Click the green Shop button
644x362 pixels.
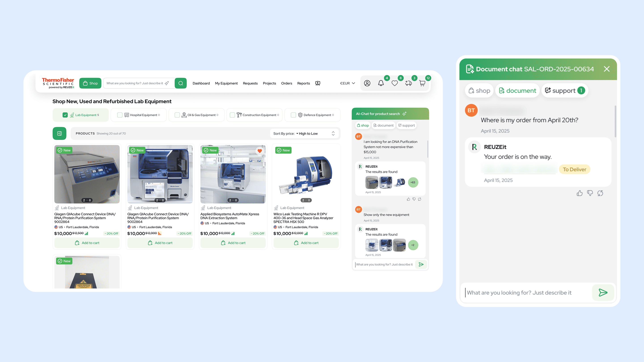(x=90, y=83)
